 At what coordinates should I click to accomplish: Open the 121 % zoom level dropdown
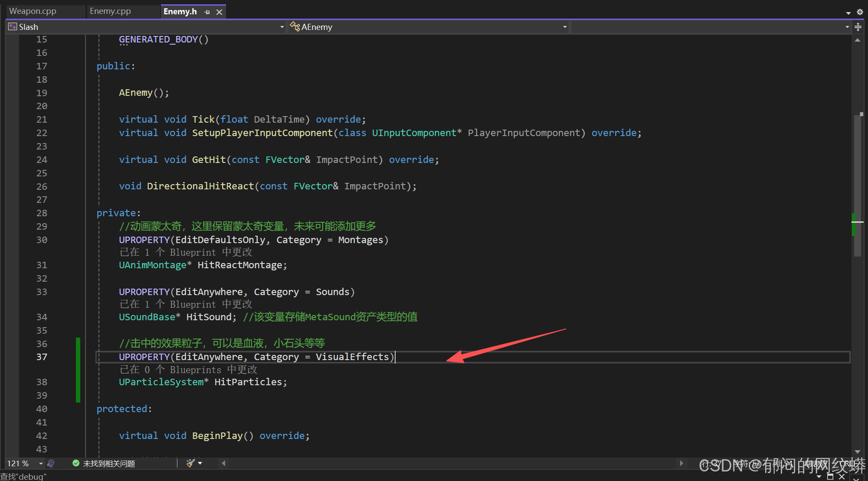41,463
